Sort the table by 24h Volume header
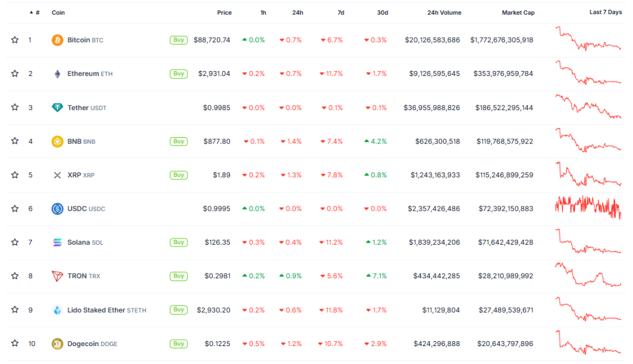Screen dimensions: 633x364 point(444,12)
